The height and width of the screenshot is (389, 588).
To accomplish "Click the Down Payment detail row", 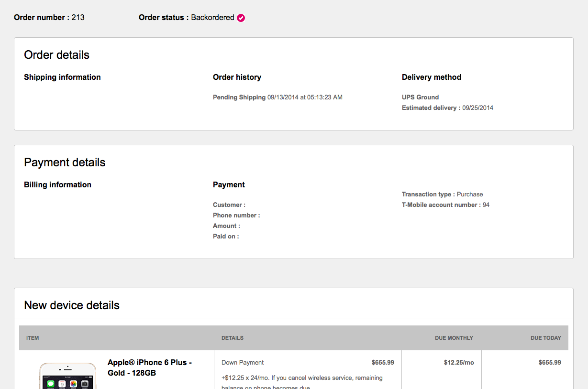I will click(308, 363).
